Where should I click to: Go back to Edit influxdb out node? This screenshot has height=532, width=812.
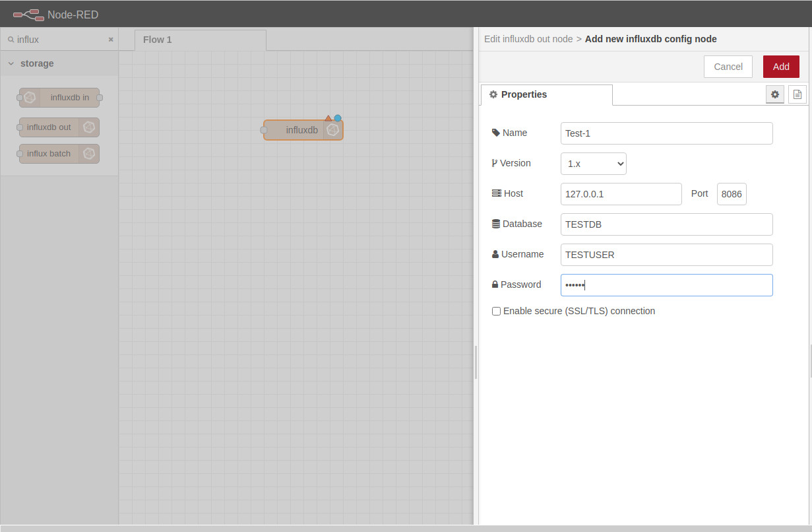528,39
